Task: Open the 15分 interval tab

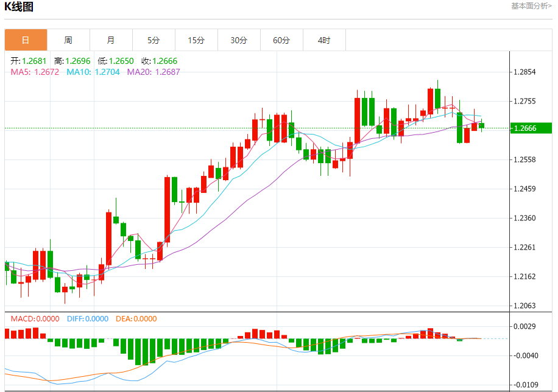Action: tap(196, 40)
